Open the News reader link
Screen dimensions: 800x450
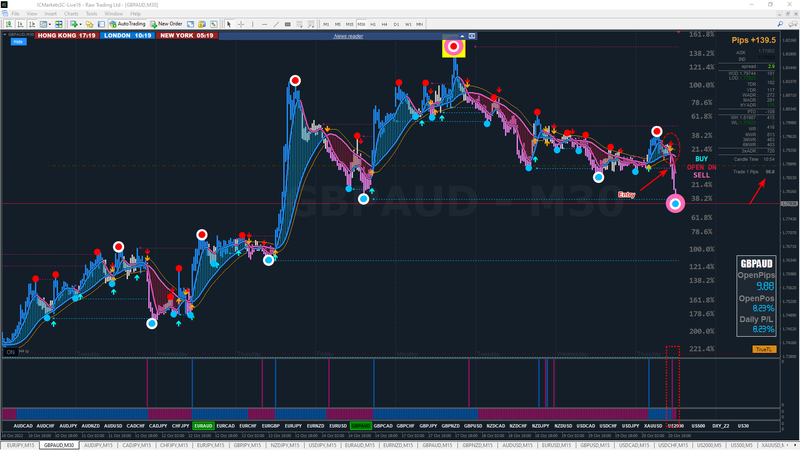point(348,36)
